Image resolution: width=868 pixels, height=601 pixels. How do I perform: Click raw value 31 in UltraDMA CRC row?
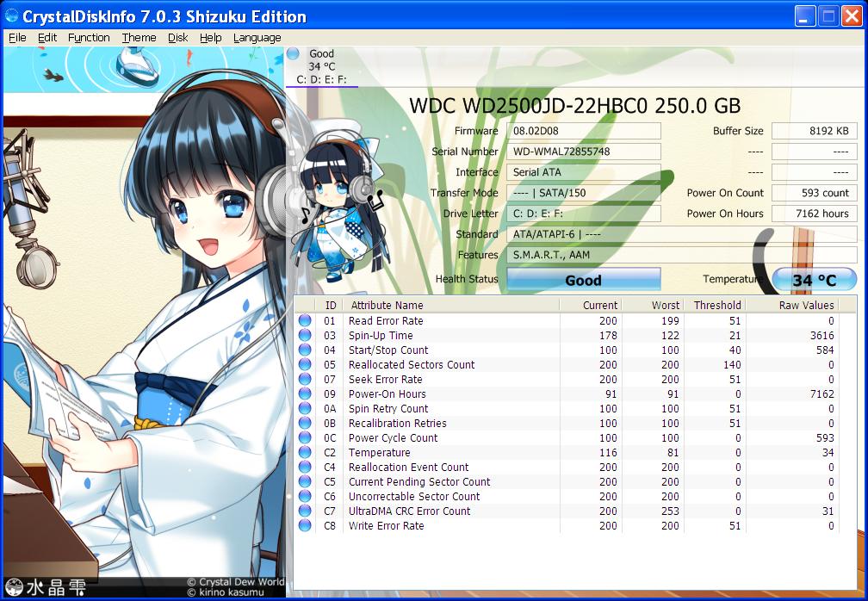tap(828, 511)
